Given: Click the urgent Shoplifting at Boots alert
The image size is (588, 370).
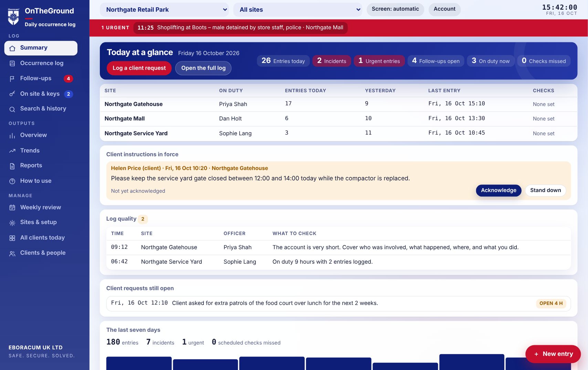Looking at the screenshot, I should [240, 28].
